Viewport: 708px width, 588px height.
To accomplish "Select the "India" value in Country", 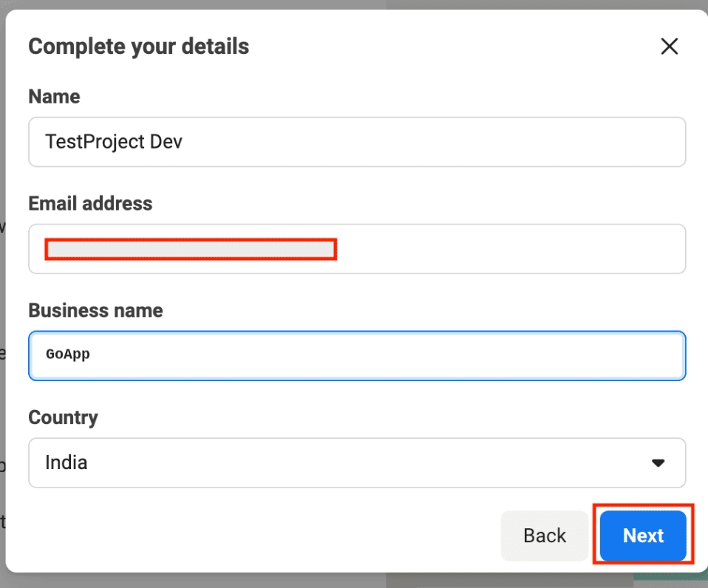I will pyautogui.click(x=67, y=463).
